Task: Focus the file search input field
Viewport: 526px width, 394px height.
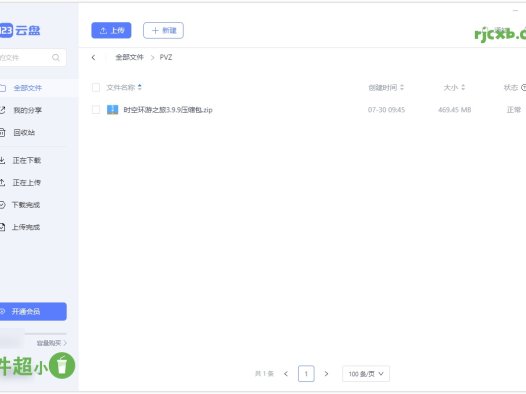Action: click(33, 58)
